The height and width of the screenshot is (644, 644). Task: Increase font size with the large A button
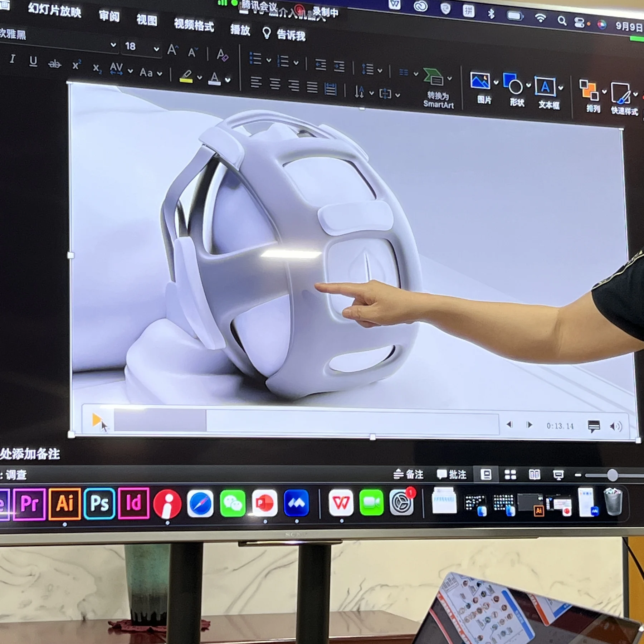[x=172, y=50]
